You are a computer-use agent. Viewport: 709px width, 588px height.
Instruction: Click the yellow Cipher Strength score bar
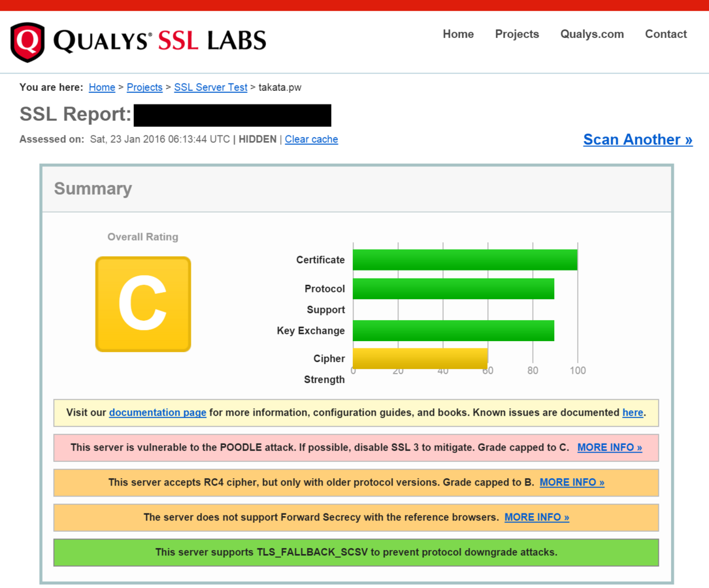pyautogui.click(x=420, y=359)
